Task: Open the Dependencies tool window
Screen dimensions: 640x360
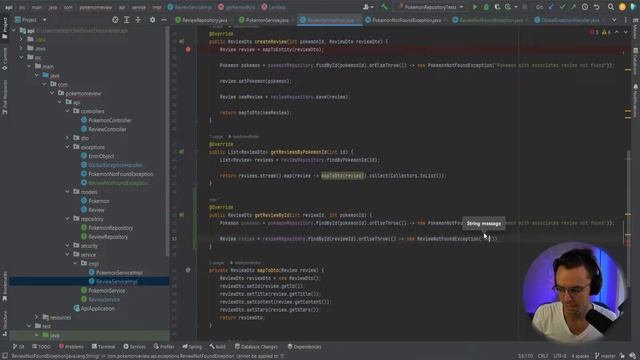Action: coord(304,347)
